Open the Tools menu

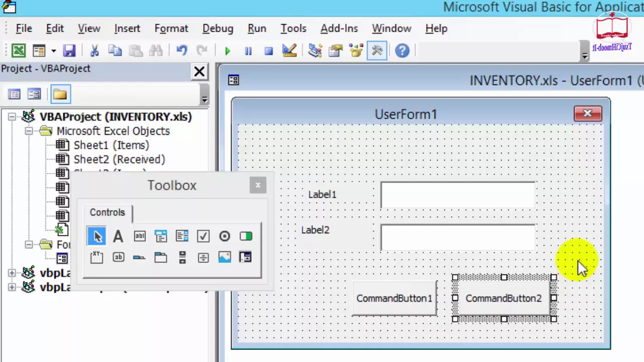pos(293,29)
